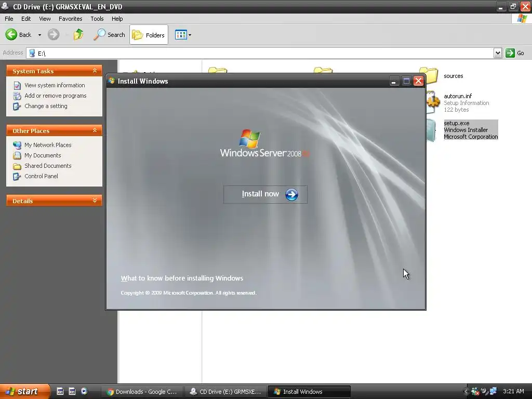This screenshot has height=399, width=532.
Task: Open the View menu
Action: click(45, 19)
